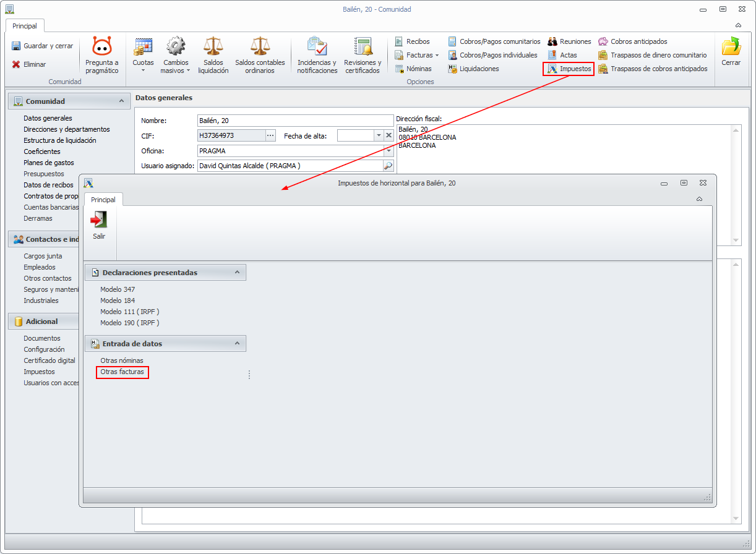The width and height of the screenshot is (756, 554).
Task: Open Saldos liquidación scales icon
Action: tap(213, 56)
